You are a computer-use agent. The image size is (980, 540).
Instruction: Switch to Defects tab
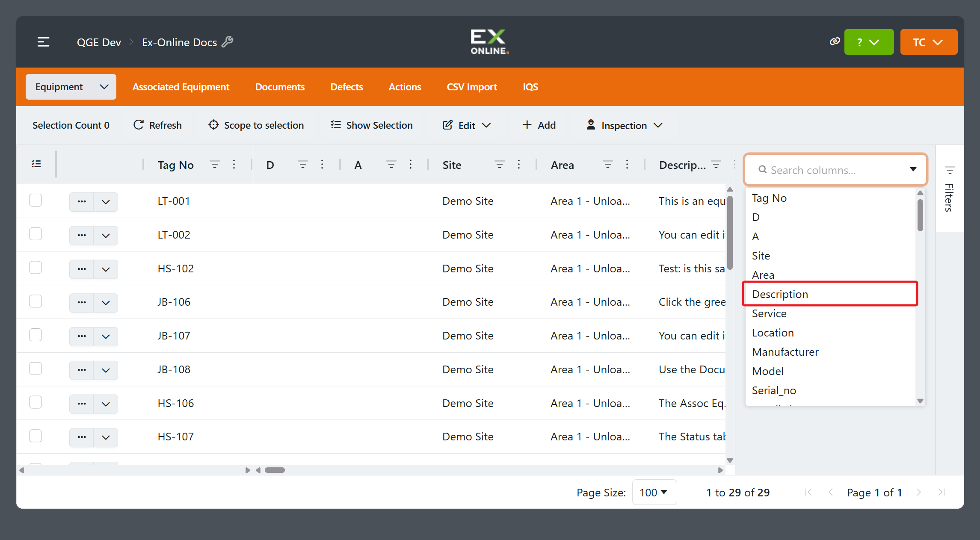(x=346, y=87)
